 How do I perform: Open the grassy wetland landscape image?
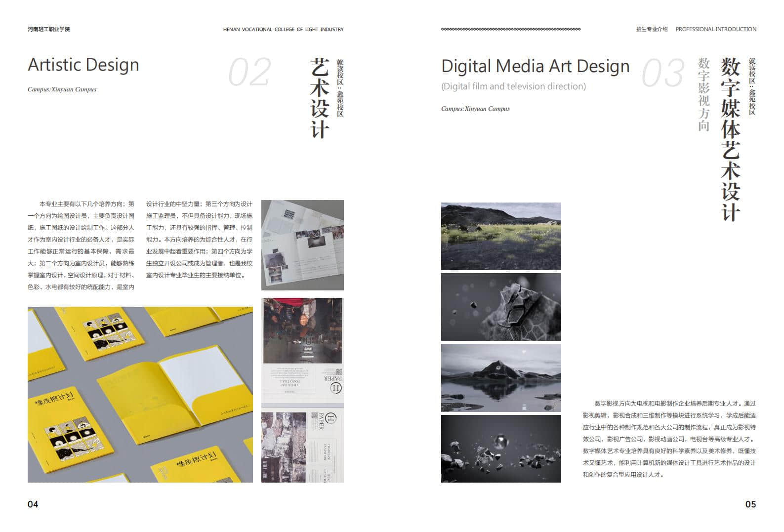500,236
